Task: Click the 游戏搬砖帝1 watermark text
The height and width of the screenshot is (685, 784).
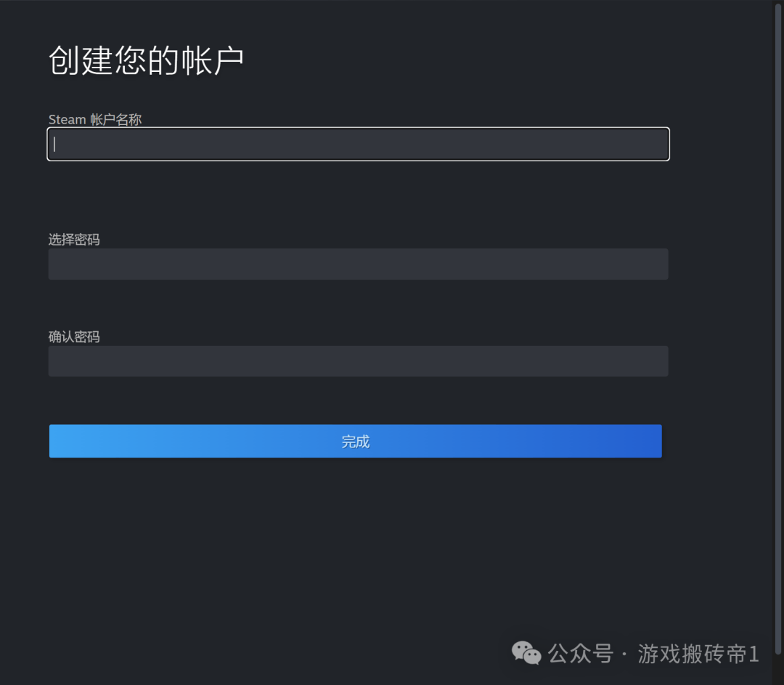Action: tap(698, 654)
